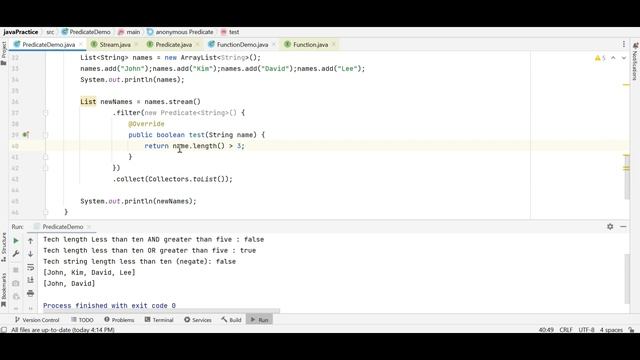Open Project tool window

coord(4,53)
